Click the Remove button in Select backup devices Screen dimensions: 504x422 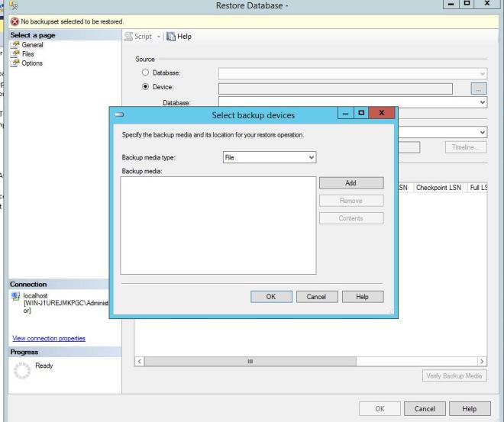pos(351,201)
